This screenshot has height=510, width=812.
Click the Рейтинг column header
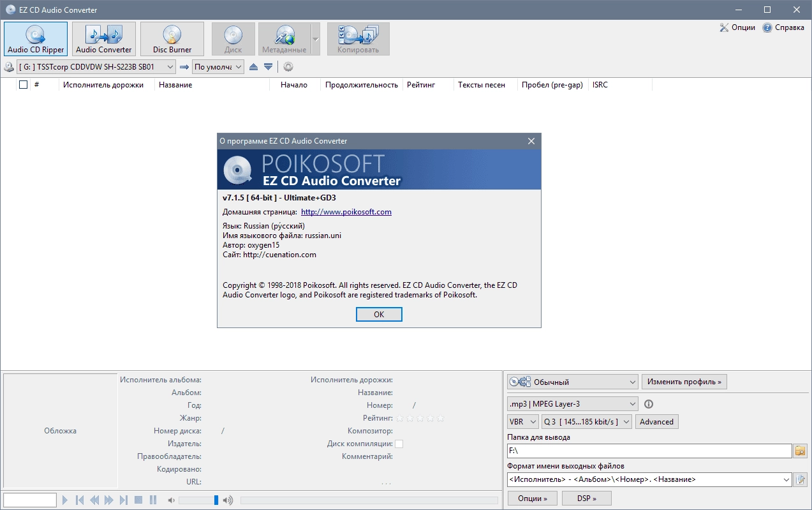[x=428, y=84]
